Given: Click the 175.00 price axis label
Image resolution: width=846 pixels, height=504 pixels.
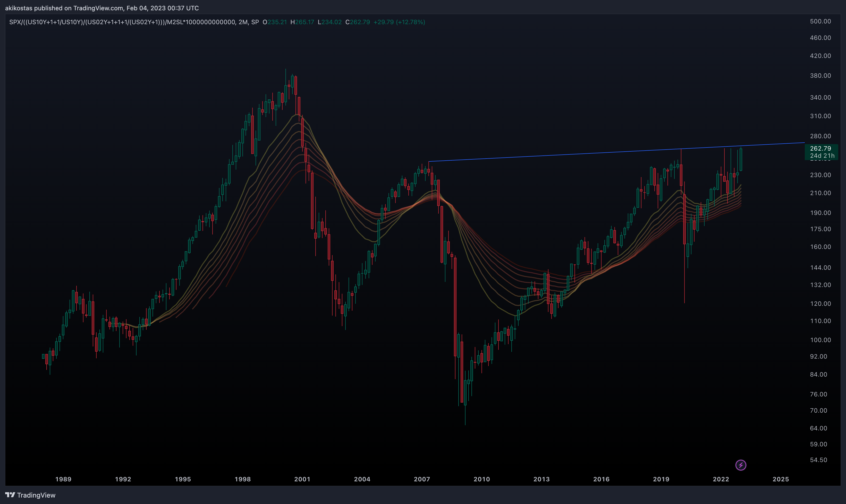Looking at the screenshot, I should tap(820, 229).
